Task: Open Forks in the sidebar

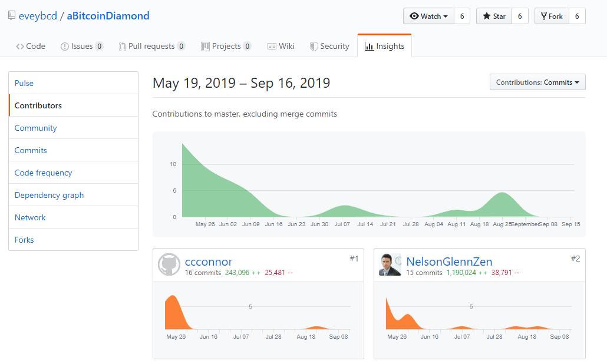Action: pos(74,240)
